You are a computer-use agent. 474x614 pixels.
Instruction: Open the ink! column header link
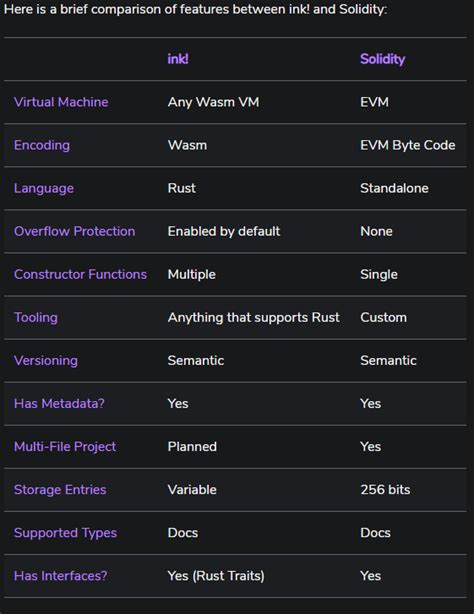(178, 59)
